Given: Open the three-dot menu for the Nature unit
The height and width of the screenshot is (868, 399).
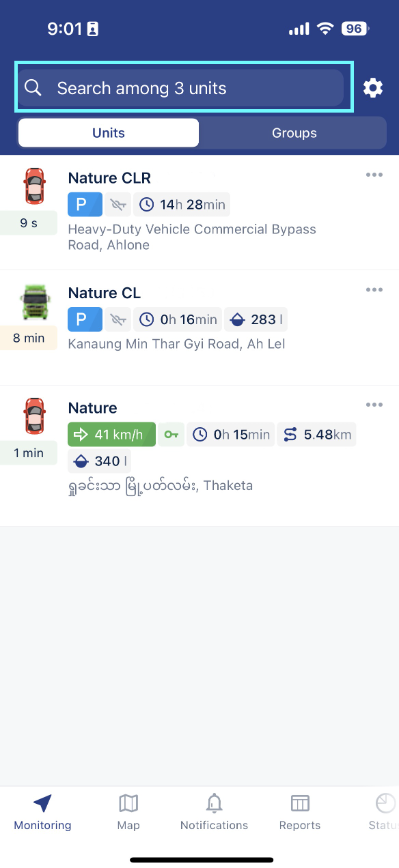Looking at the screenshot, I should [x=374, y=404].
